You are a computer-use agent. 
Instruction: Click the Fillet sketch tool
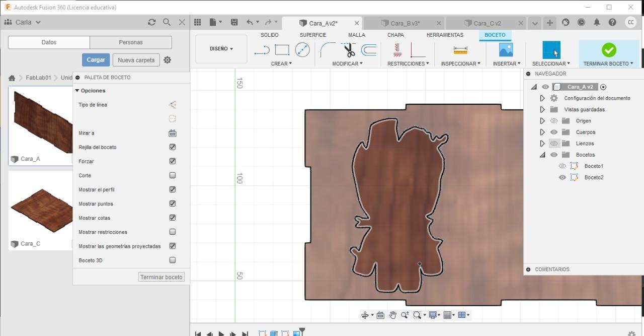pos(328,50)
